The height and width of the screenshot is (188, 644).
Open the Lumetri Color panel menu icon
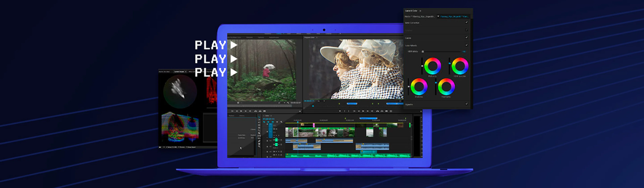[x=420, y=11]
